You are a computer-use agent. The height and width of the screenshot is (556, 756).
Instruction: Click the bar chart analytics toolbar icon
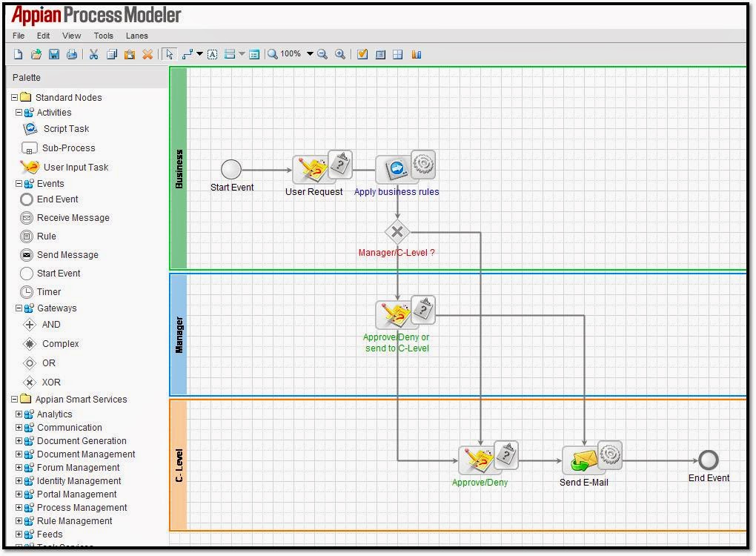pyautogui.click(x=416, y=55)
